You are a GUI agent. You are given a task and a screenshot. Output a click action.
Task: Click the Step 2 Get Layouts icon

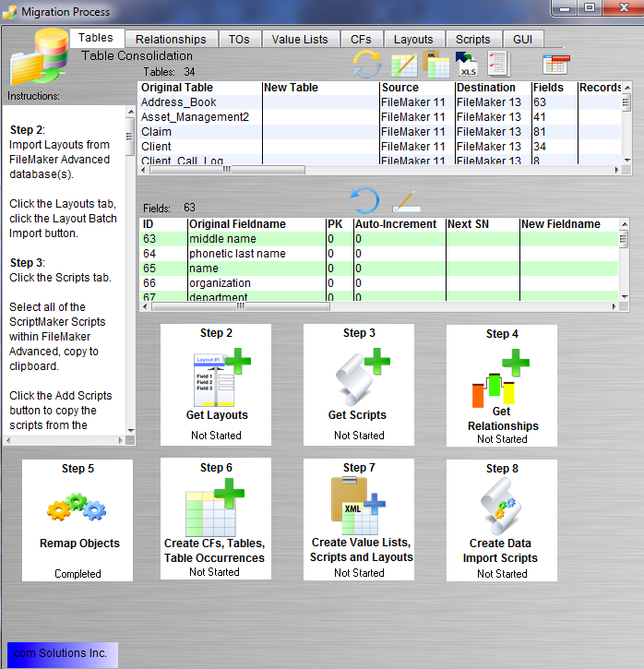pos(221,377)
